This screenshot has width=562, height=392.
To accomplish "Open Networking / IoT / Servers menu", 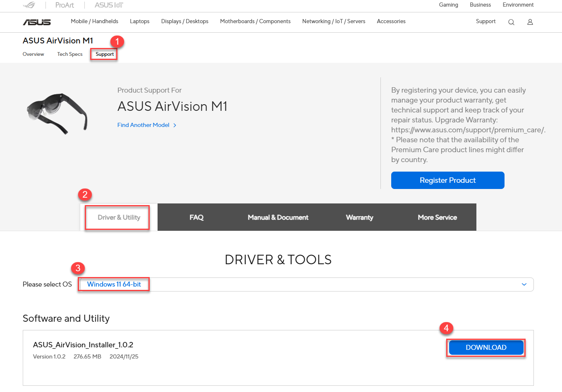I will [334, 22].
